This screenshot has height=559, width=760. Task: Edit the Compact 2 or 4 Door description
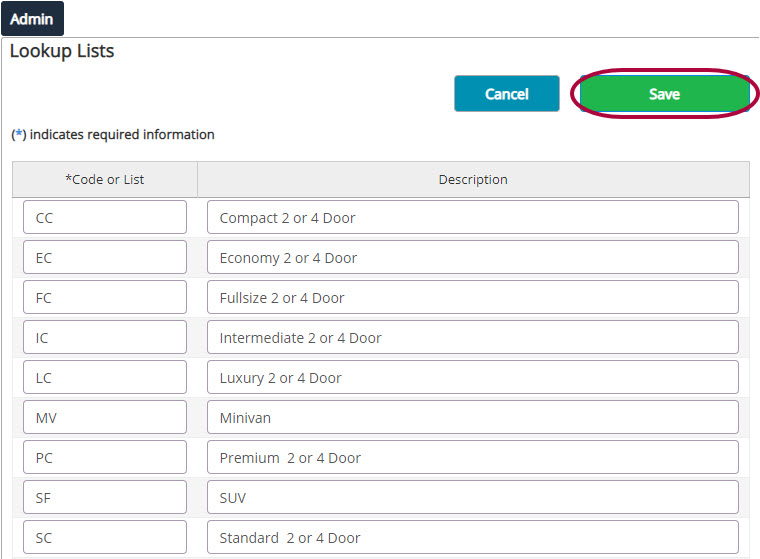(473, 217)
